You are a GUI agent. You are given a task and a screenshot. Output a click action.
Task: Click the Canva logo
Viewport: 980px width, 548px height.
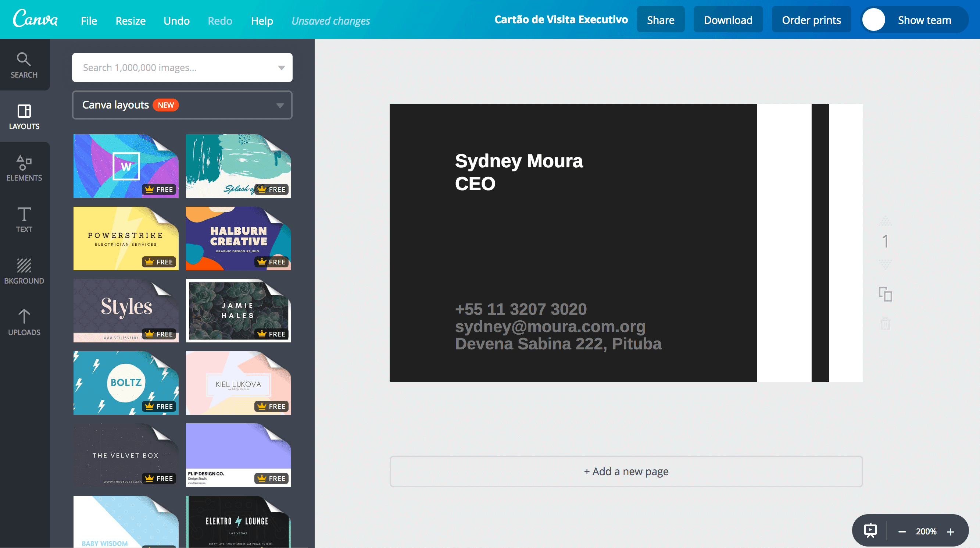(35, 19)
